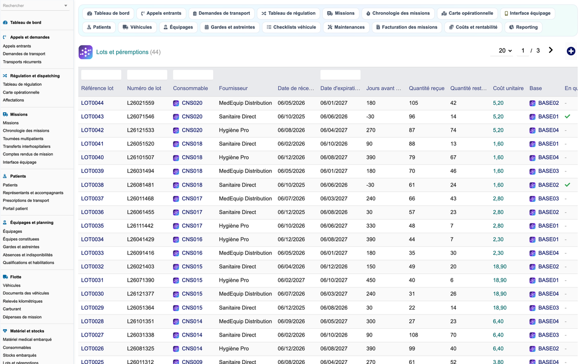Open Matériel medical embarqué in sidebar
The height and width of the screenshot is (364, 588).
click(27, 340)
